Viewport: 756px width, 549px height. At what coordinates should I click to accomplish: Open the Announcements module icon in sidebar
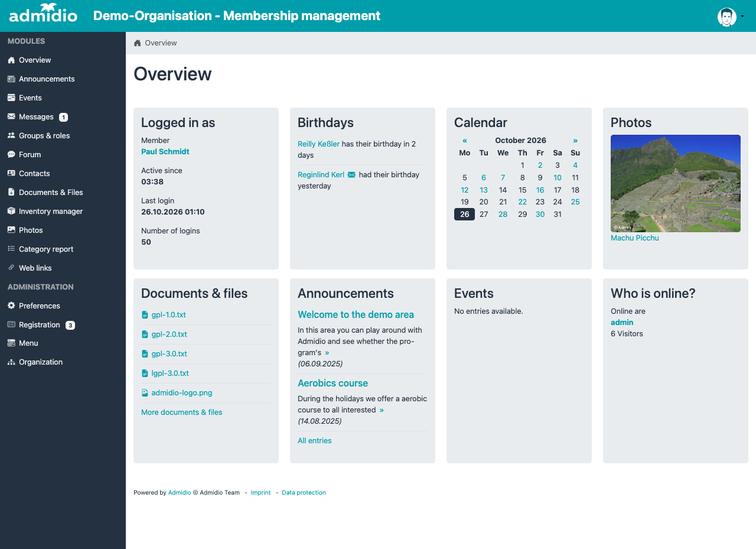(x=11, y=79)
